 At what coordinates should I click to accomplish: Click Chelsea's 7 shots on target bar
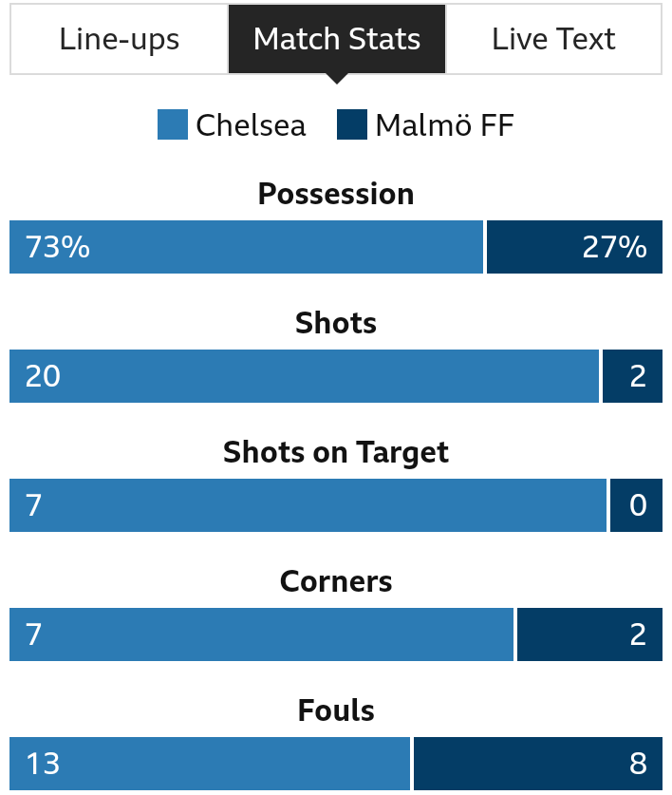(x=308, y=505)
